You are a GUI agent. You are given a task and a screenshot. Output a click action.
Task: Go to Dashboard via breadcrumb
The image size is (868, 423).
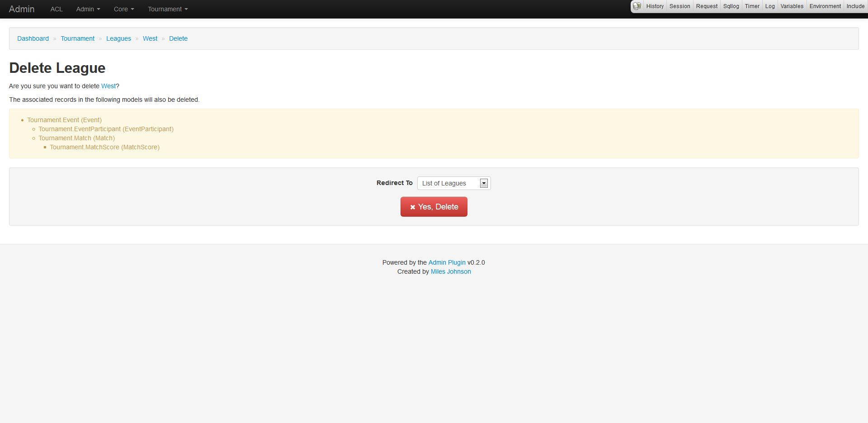pyautogui.click(x=33, y=38)
